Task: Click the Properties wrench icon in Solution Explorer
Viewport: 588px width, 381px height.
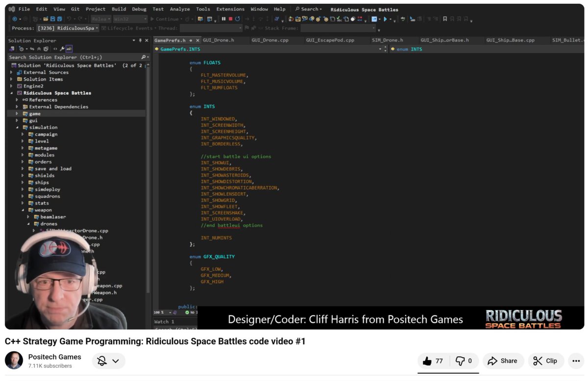Action: 62,48
